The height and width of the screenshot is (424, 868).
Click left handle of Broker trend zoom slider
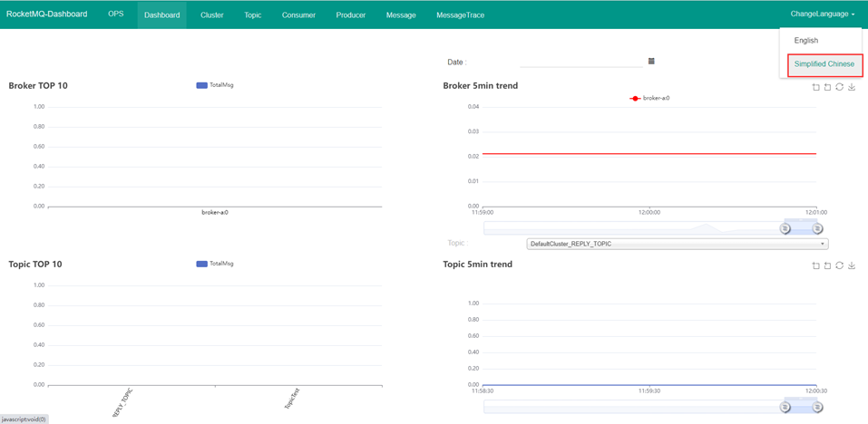pyautogui.click(x=785, y=228)
